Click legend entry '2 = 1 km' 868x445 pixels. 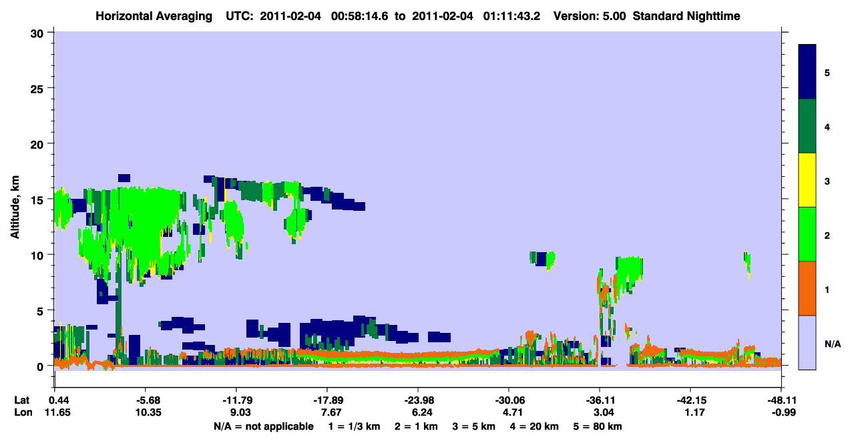click(x=418, y=426)
